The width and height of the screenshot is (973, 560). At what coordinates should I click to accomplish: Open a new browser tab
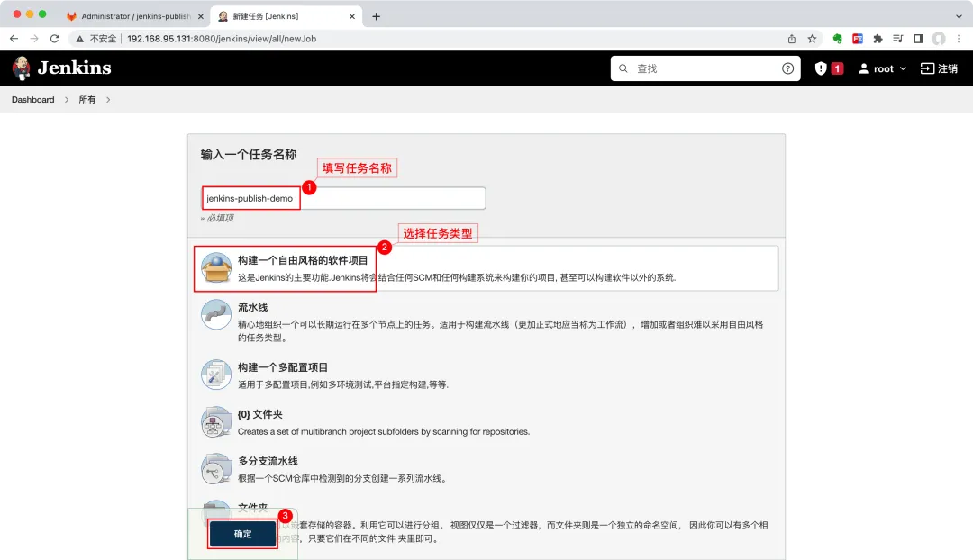tap(376, 17)
